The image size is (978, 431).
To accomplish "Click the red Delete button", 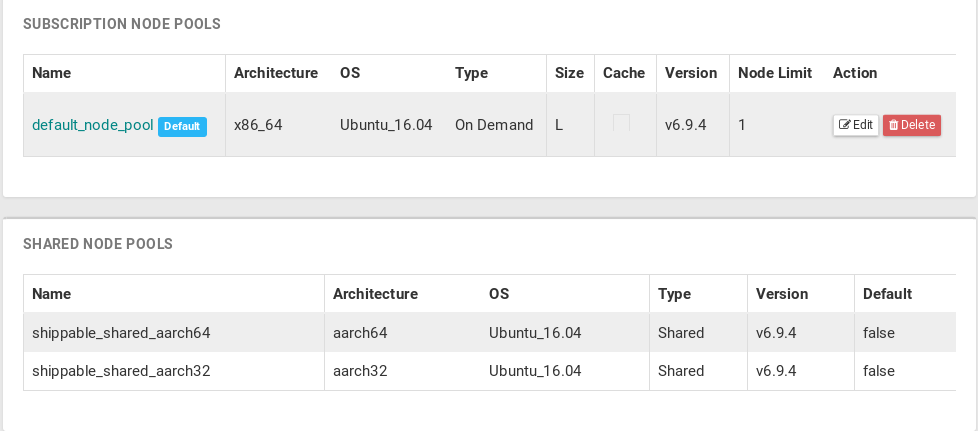I will pos(911,125).
